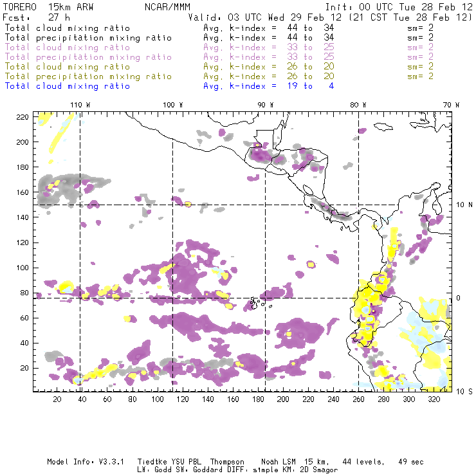Click the "49 sec" footer text
The height and width of the screenshot is (476, 476).
coord(411,462)
